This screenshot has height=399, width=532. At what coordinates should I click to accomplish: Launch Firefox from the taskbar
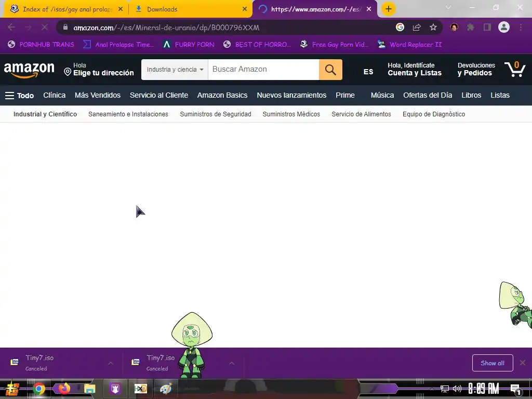(x=64, y=389)
